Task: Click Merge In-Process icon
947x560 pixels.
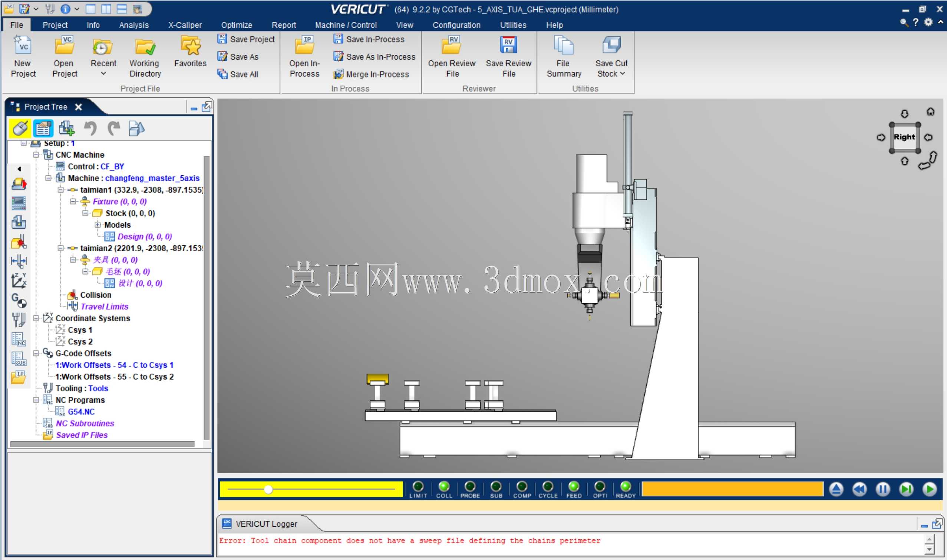Action: (339, 74)
